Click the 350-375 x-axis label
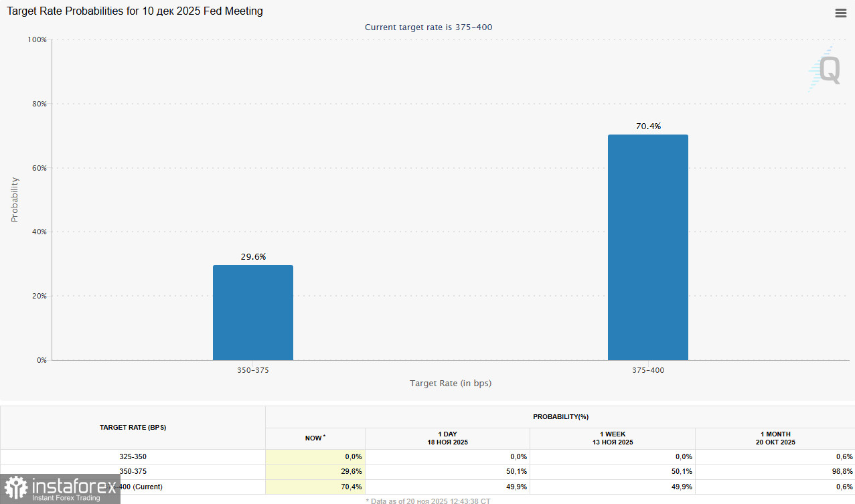 click(253, 369)
